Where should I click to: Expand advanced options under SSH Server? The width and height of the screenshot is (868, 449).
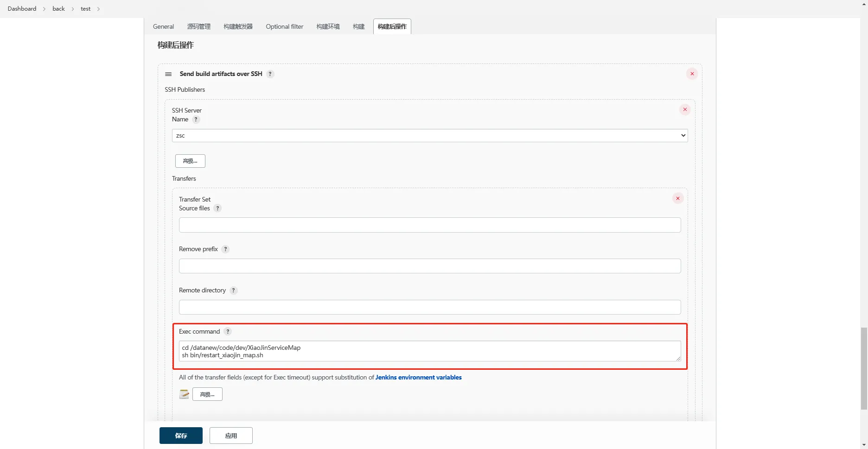(190, 161)
